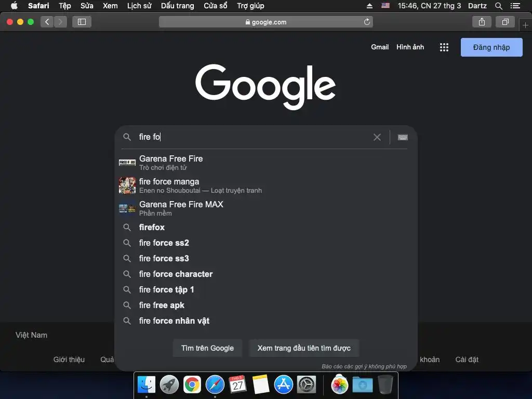Open Calendar from the Dock

tap(237, 384)
